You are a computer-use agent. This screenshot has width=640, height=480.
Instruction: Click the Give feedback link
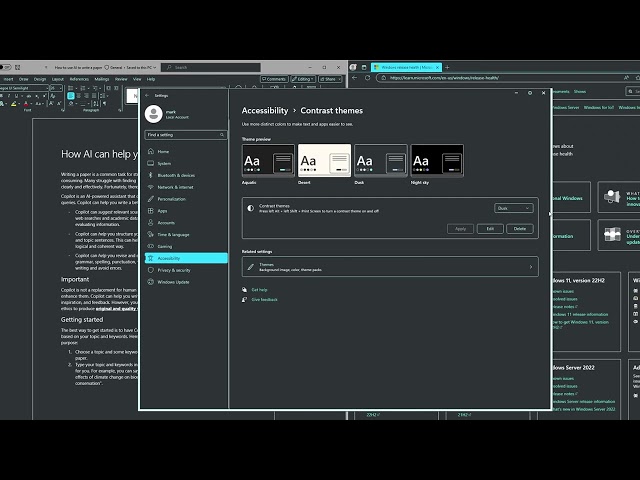[x=264, y=300]
